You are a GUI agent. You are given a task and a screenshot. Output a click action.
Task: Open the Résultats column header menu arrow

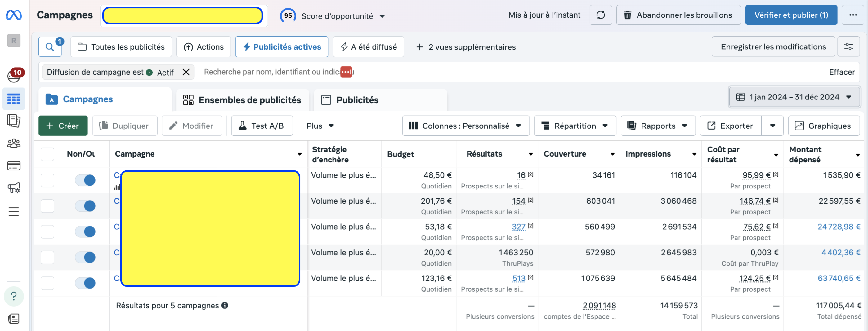pyautogui.click(x=531, y=154)
